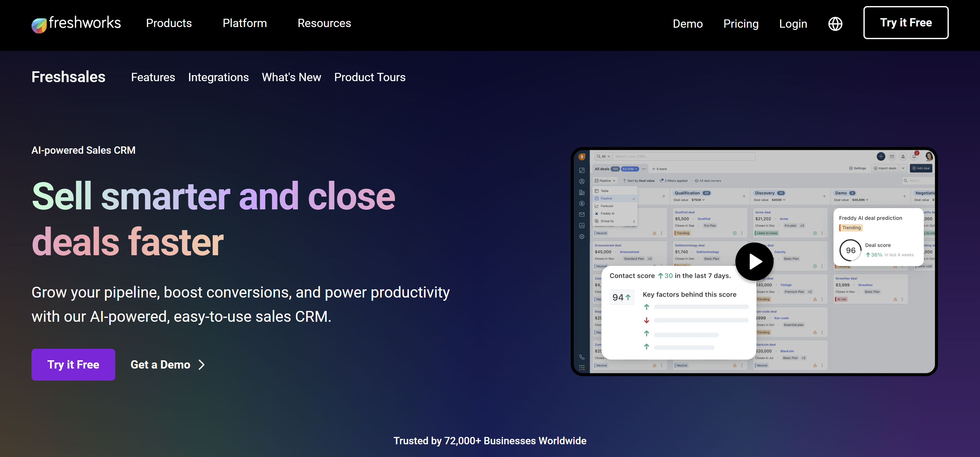
Task: Click the Search your CRM field
Action: click(684, 156)
